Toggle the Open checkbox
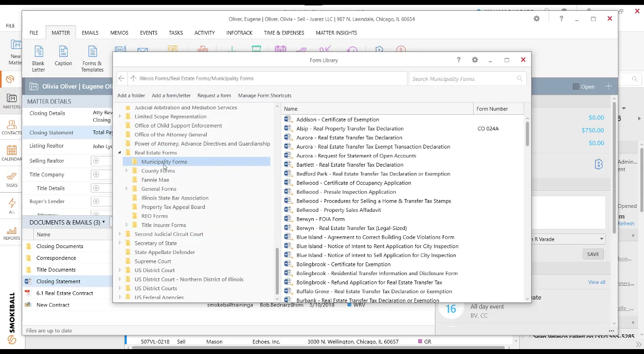644x354 pixels. coord(576,86)
